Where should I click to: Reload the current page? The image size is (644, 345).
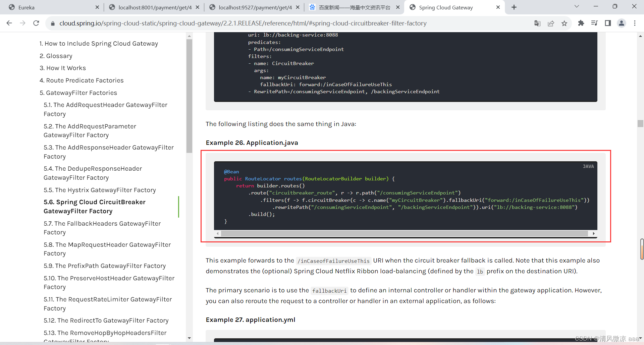coord(36,23)
